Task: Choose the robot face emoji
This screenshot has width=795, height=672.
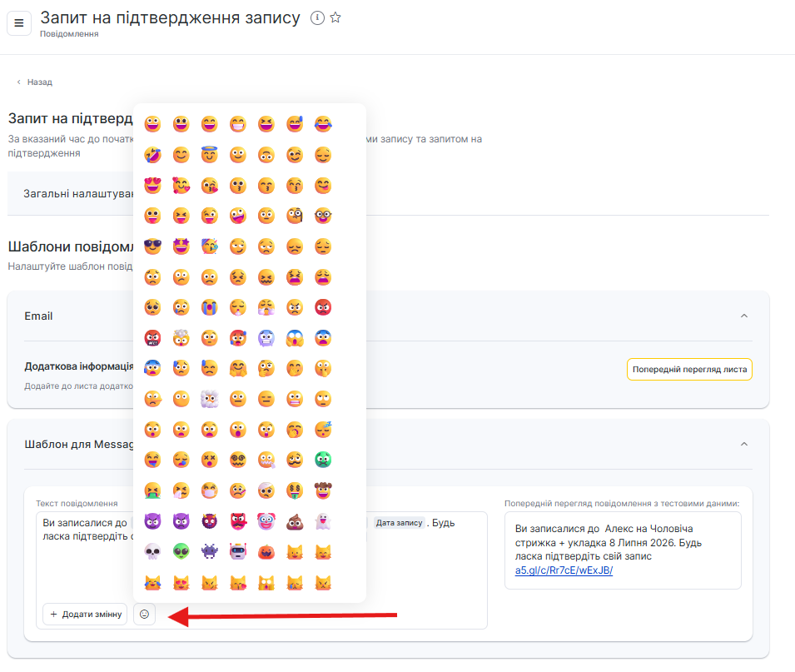Action: [238, 553]
